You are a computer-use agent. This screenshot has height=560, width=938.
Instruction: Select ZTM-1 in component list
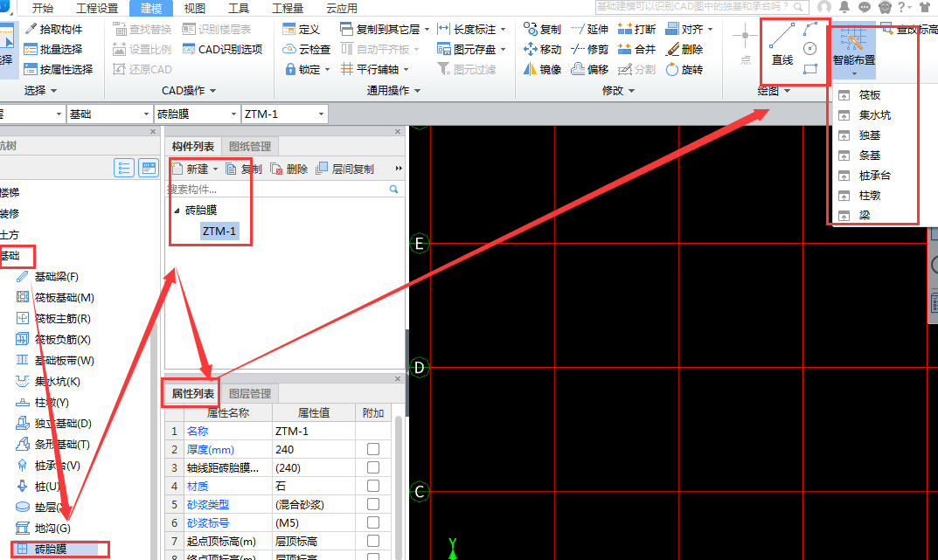[219, 232]
